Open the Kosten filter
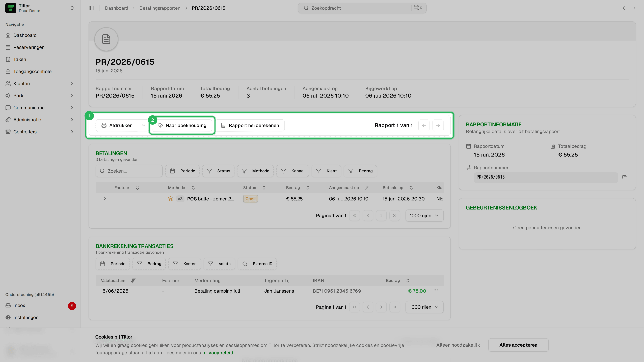The height and width of the screenshot is (362, 644). pos(185,264)
